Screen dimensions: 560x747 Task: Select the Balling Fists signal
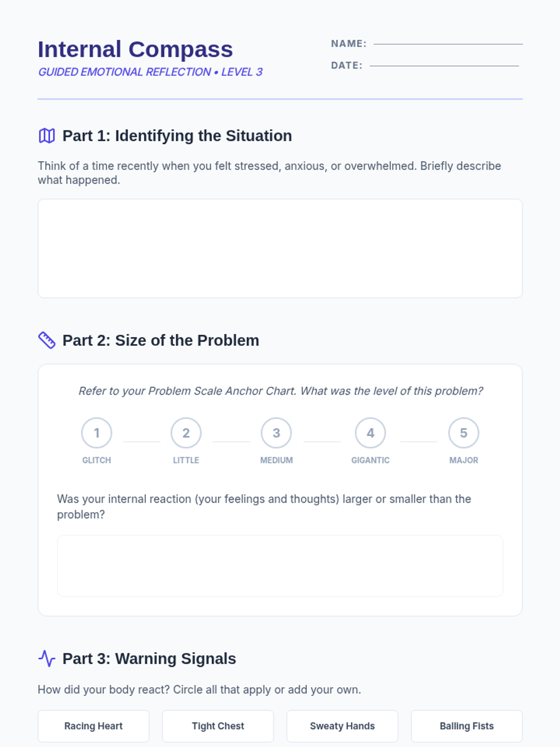pos(467,726)
